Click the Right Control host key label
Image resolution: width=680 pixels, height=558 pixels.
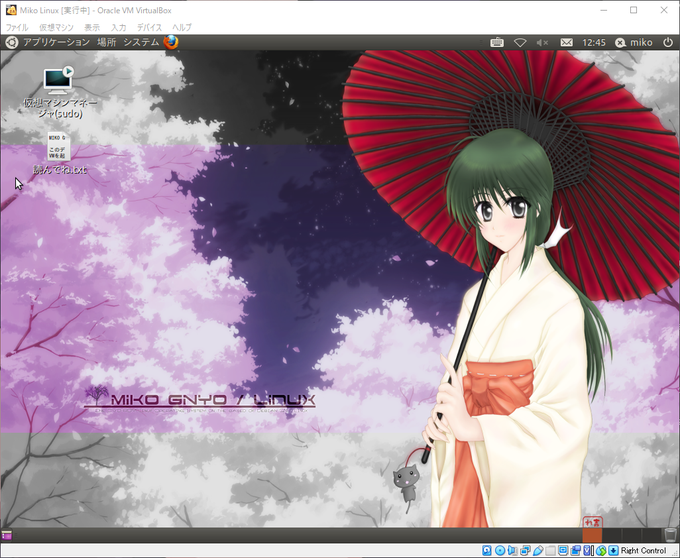pos(643,551)
